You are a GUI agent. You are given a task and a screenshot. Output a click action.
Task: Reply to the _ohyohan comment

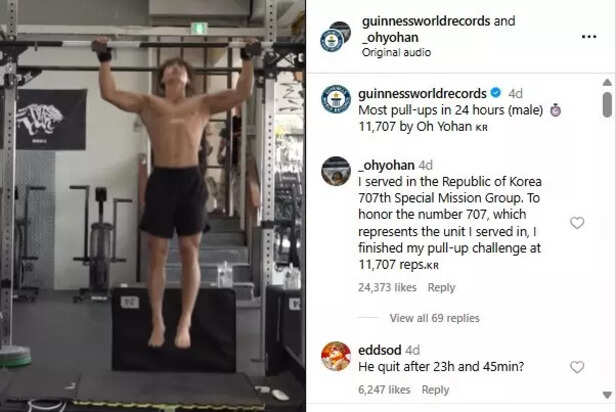click(441, 287)
